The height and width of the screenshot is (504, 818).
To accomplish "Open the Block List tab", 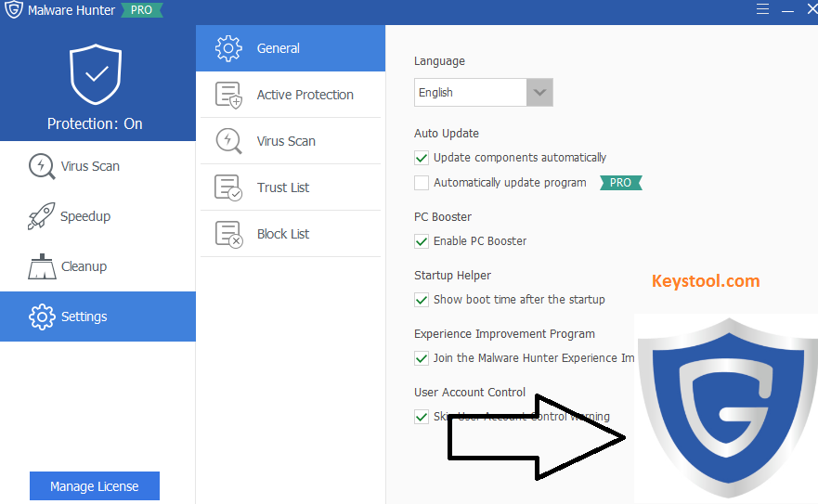I will click(291, 234).
